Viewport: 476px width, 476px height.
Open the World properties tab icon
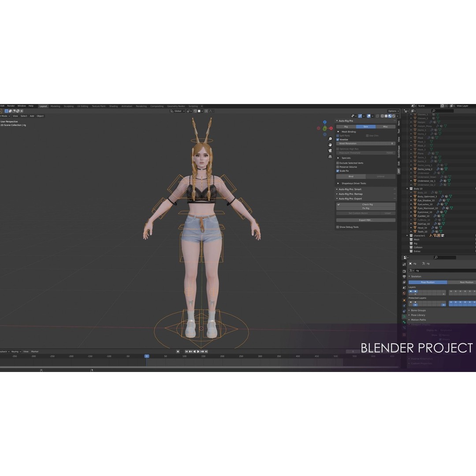click(x=404, y=294)
